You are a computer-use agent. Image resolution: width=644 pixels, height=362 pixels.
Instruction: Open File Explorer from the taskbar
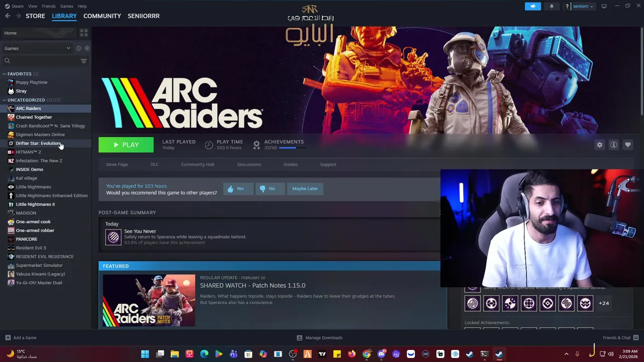point(175,354)
